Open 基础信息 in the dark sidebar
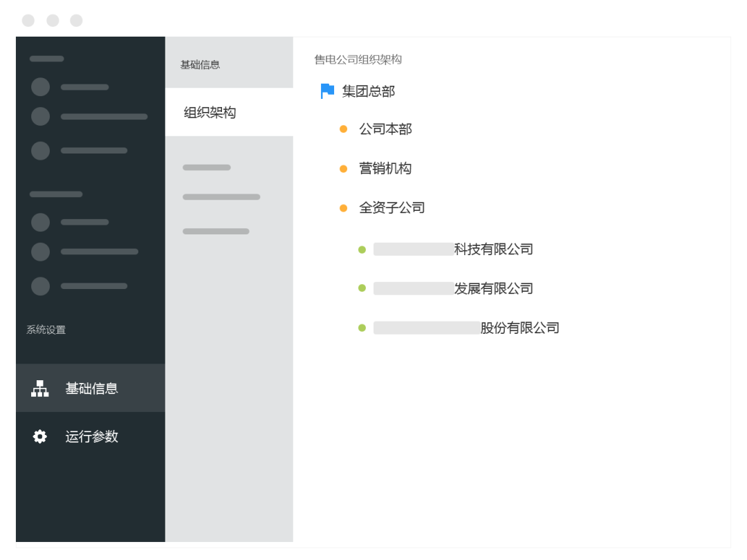 point(91,389)
